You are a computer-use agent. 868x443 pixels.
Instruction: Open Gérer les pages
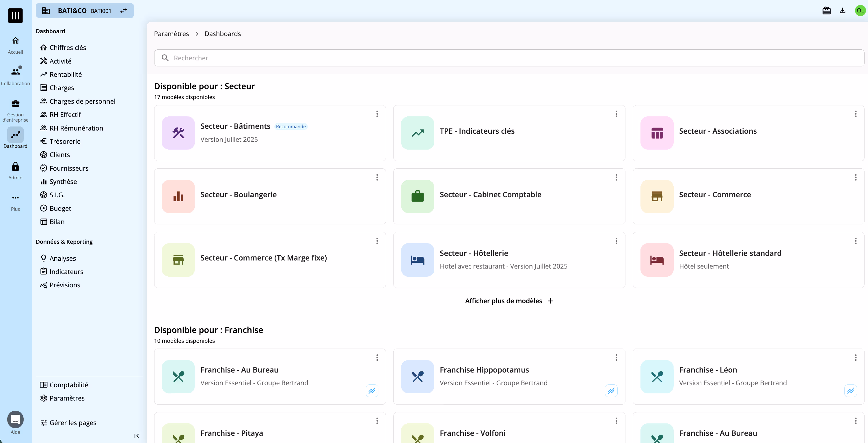(72, 422)
